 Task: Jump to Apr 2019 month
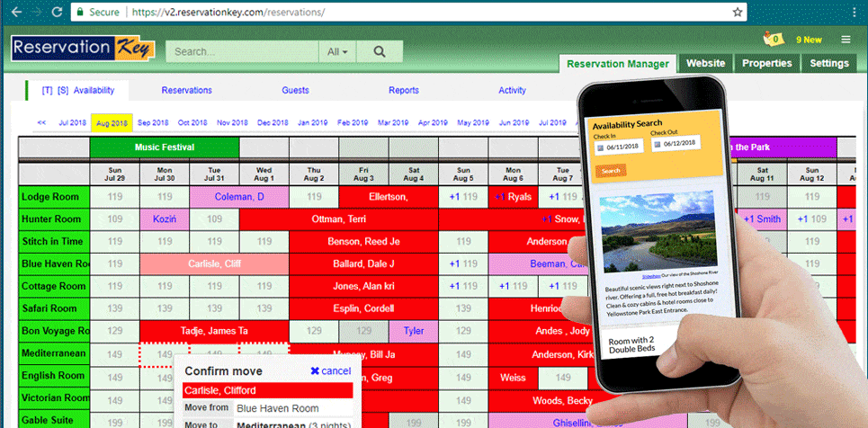tap(433, 123)
